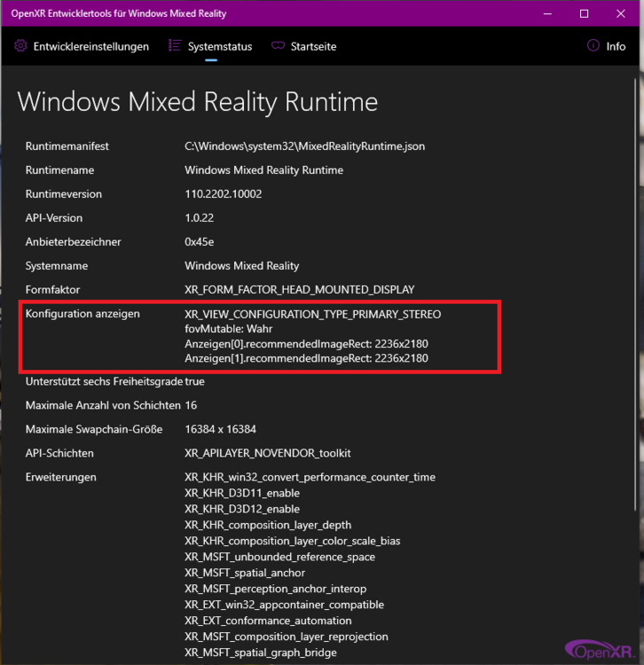644x665 pixels.
Task: Click XR_MSFT_unbounded_reference_space extension
Action: coord(279,557)
